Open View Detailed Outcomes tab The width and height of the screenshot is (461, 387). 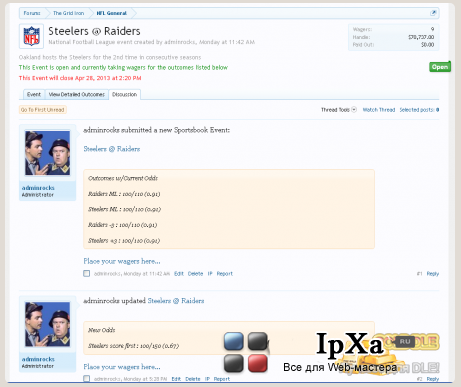point(77,95)
